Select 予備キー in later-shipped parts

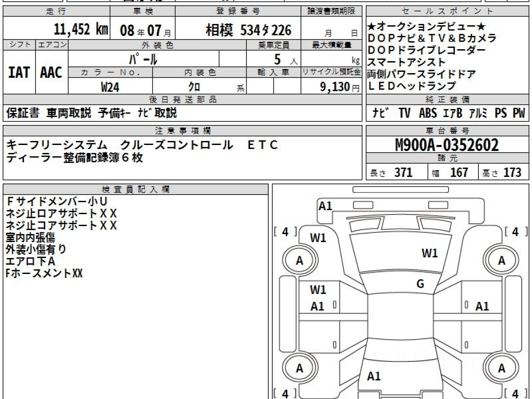pos(114,113)
